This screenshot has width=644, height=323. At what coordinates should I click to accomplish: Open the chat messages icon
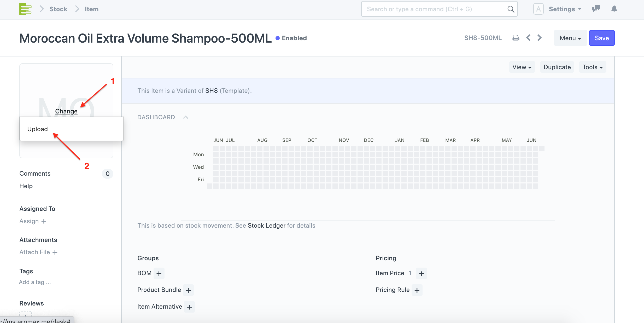[596, 9]
